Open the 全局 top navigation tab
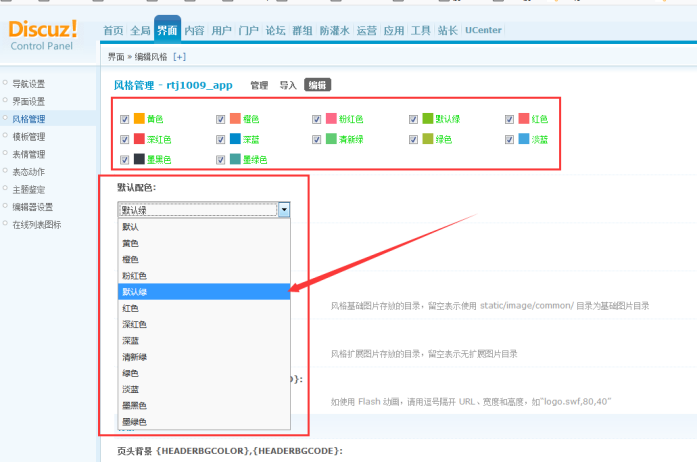 (140, 30)
